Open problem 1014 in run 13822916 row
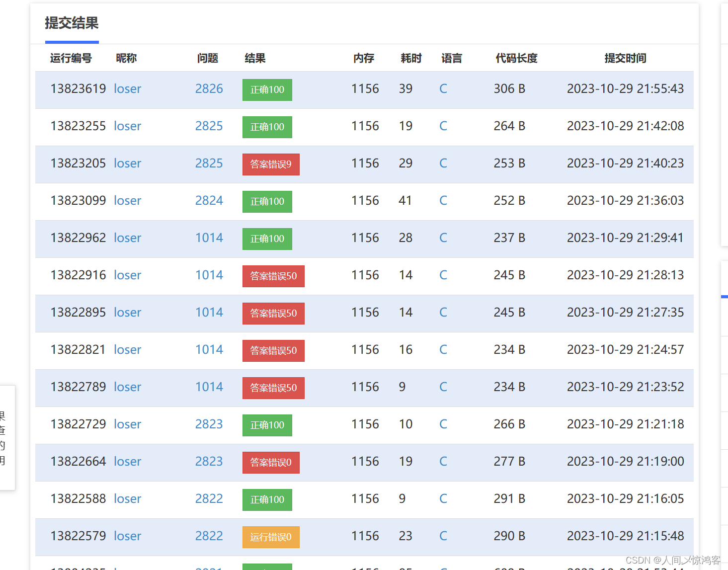Image resolution: width=728 pixels, height=570 pixels. (209, 275)
